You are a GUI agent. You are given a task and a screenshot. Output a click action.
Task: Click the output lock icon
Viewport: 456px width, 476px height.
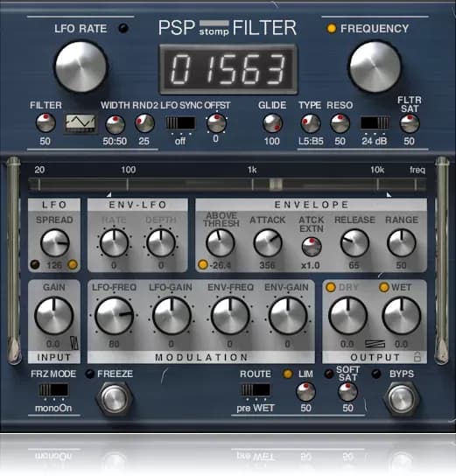(x=417, y=357)
